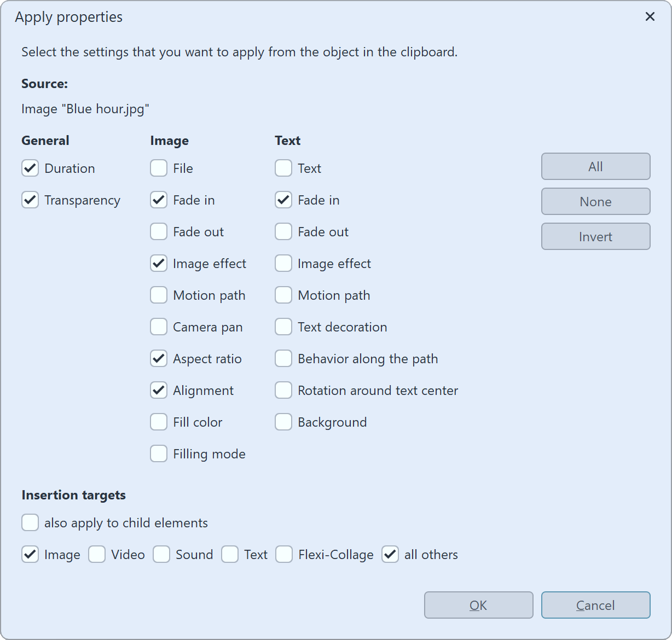Check the Fade out option under Image
Viewport: 672px width, 640px height.
(158, 231)
